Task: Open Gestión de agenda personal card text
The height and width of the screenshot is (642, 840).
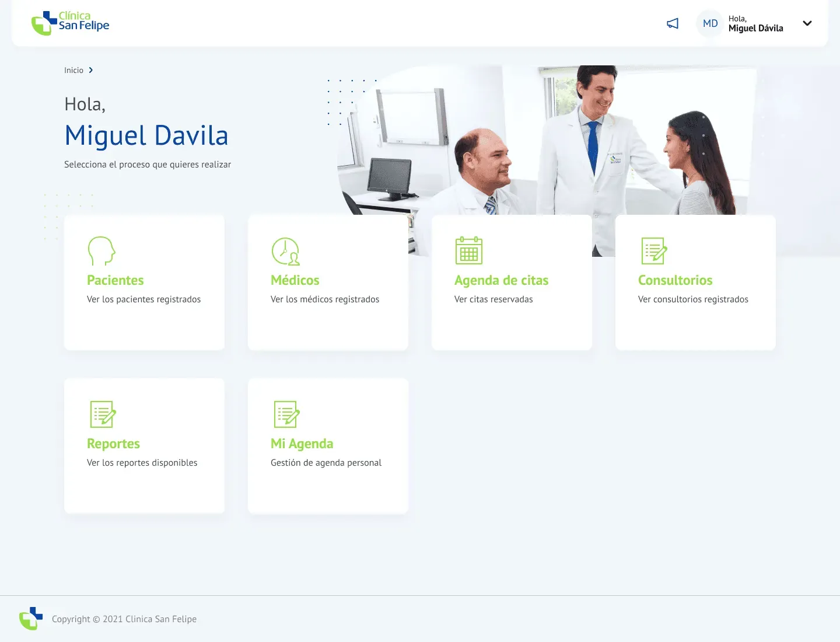Action: (325, 463)
